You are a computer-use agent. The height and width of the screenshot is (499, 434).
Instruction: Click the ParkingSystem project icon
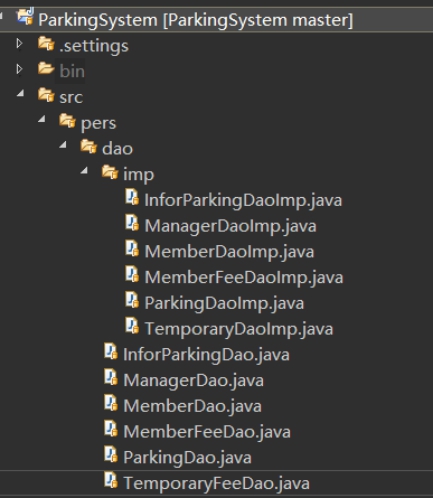(25, 17)
